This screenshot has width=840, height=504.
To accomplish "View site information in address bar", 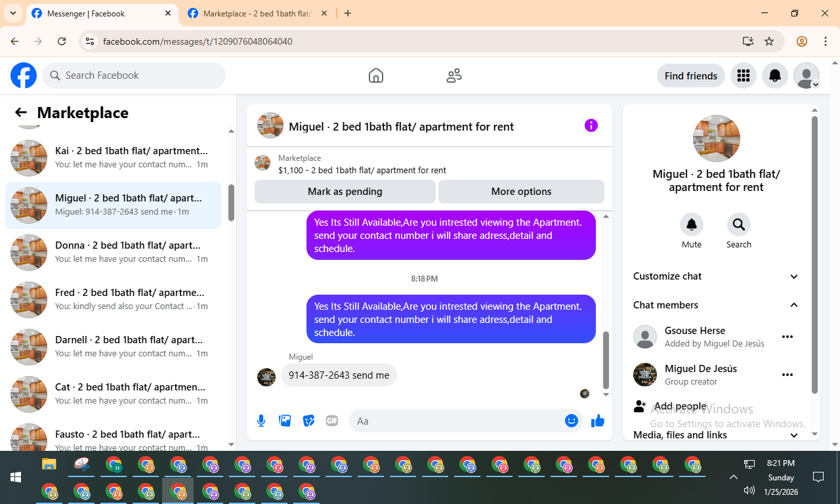I will click(91, 41).
